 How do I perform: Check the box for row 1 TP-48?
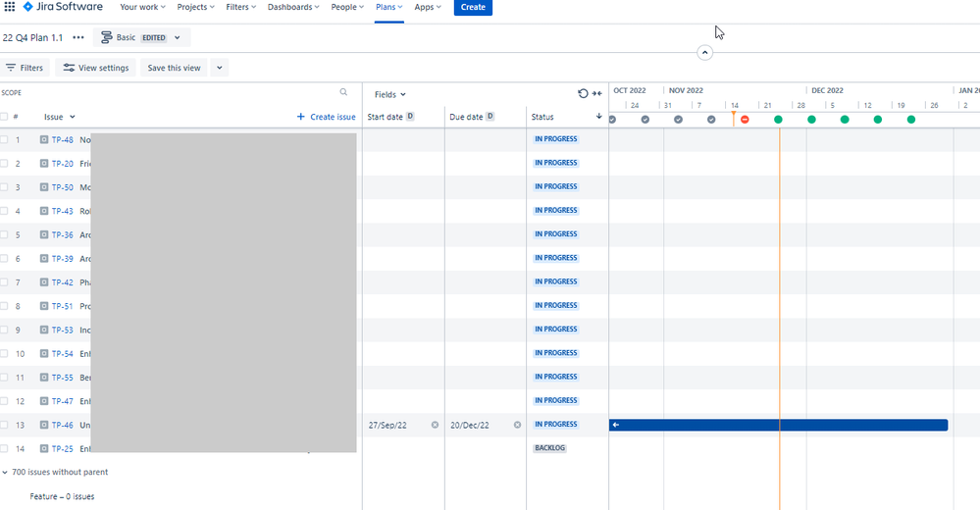[4, 139]
